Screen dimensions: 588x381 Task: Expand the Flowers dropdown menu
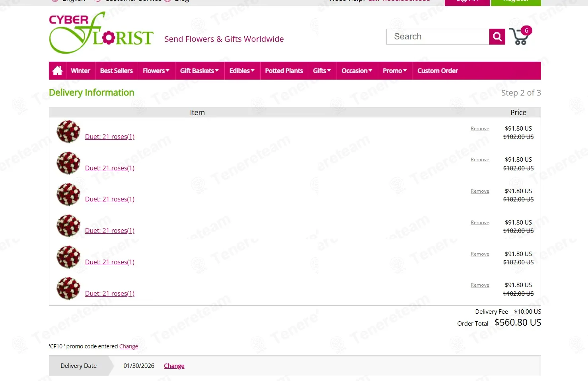click(156, 71)
